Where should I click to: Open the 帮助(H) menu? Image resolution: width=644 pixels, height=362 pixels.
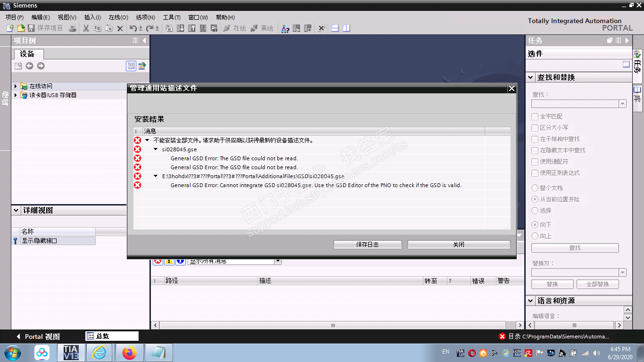(x=225, y=17)
